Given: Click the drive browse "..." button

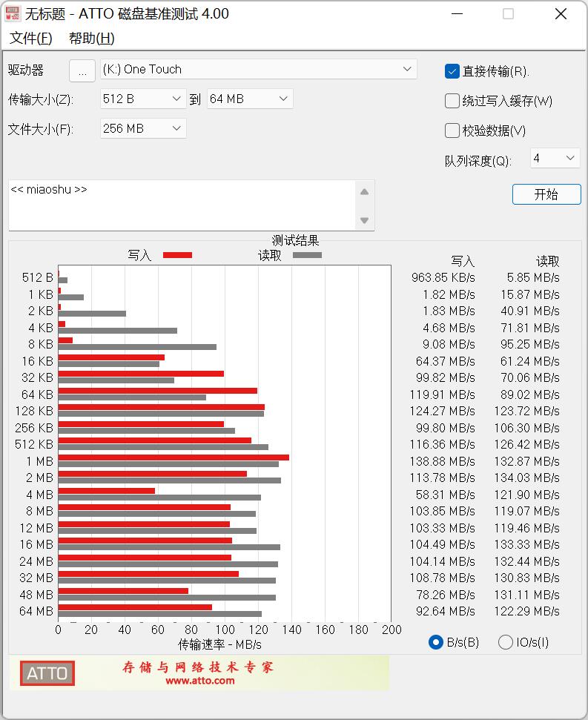Looking at the screenshot, I should tap(82, 70).
